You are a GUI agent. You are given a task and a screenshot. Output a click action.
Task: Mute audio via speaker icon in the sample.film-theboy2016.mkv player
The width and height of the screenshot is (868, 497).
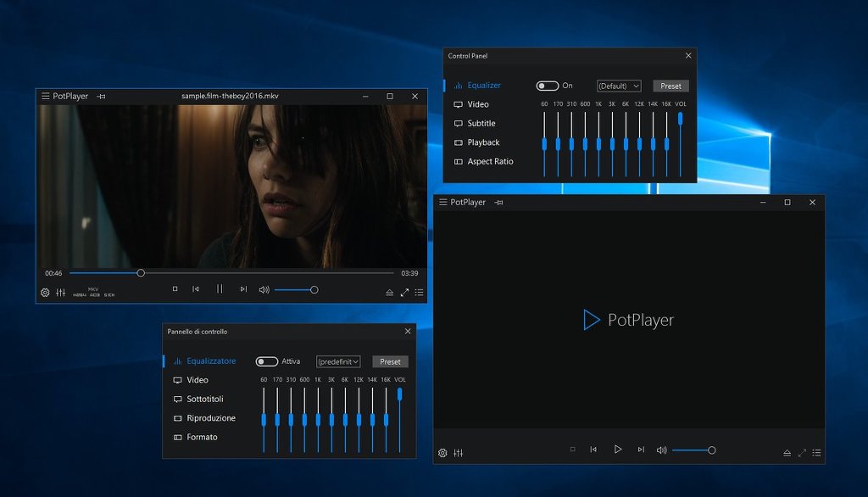[x=264, y=290]
